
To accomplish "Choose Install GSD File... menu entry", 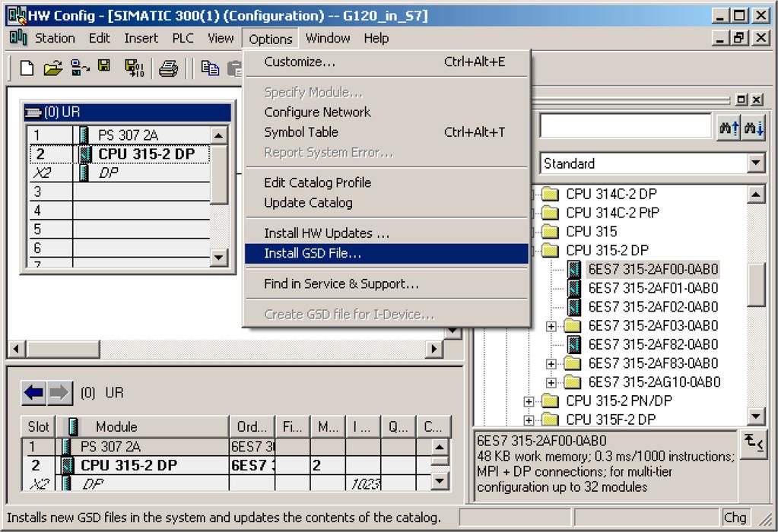I will [386, 253].
